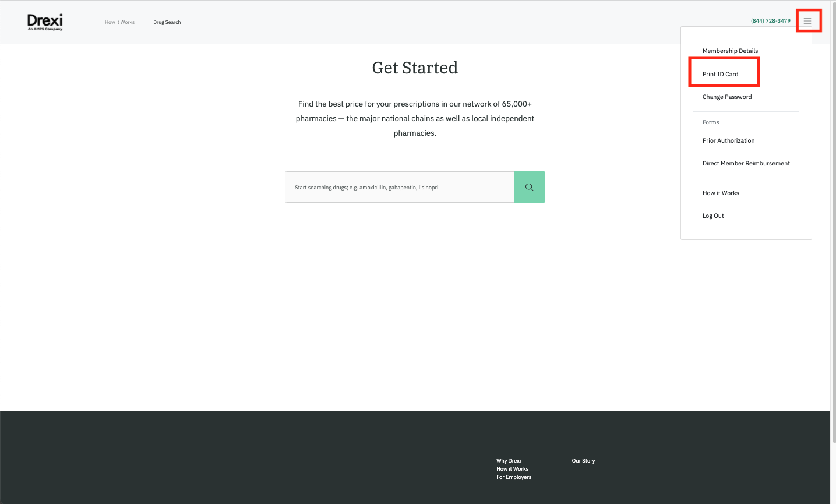Focus the drug search input field
Image resolution: width=836 pixels, height=504 pixels.
pyautogui.click(x=399, y=187)
